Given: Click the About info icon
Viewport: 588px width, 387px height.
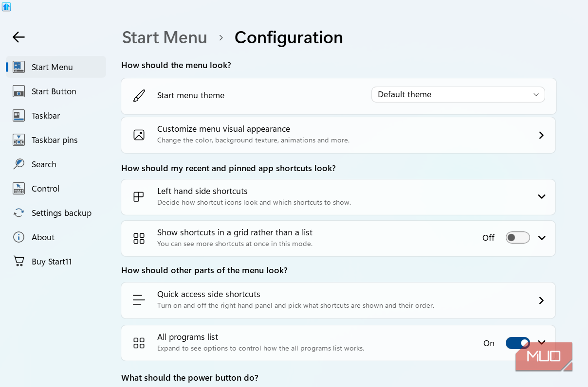Looking at the screenshot, I should coord(18,237).
